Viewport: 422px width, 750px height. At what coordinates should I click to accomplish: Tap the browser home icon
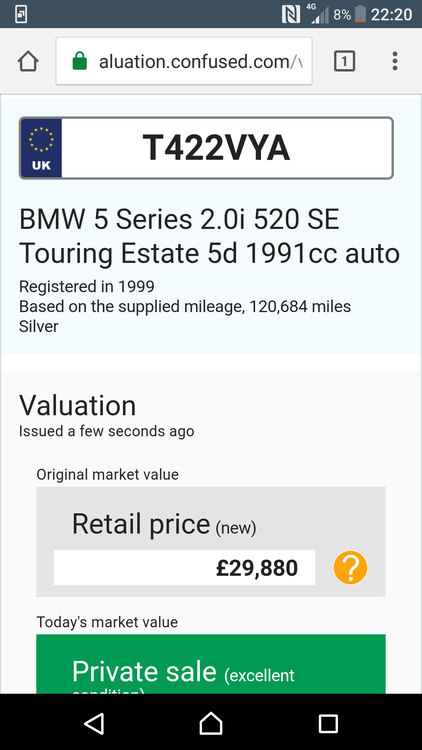28,61
